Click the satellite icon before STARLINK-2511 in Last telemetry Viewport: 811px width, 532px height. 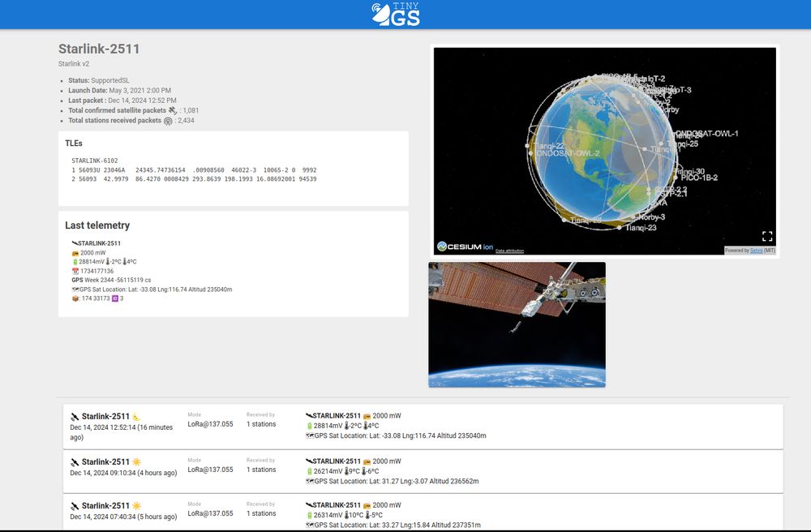pos(75,243)
